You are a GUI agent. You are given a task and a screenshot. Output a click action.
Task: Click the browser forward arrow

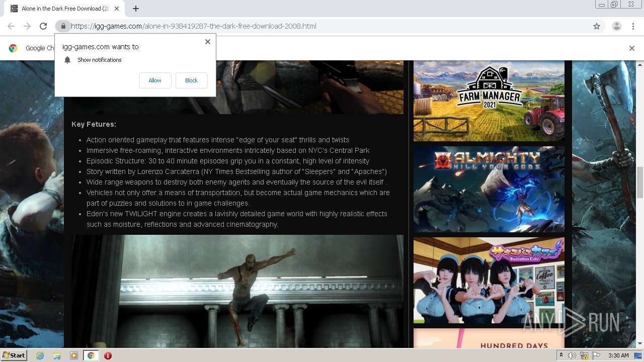coord(27,26)
